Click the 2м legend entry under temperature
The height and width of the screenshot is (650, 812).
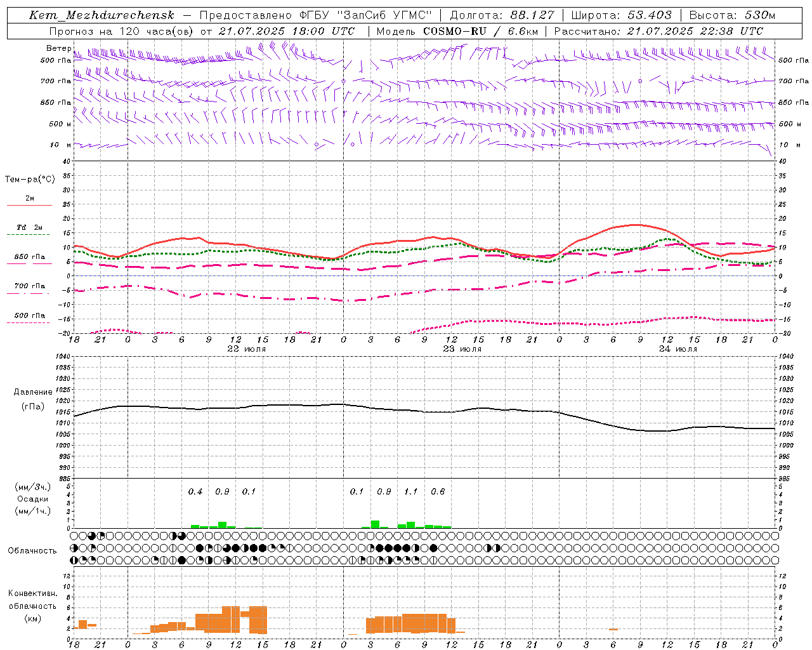[x=30, y=199]
